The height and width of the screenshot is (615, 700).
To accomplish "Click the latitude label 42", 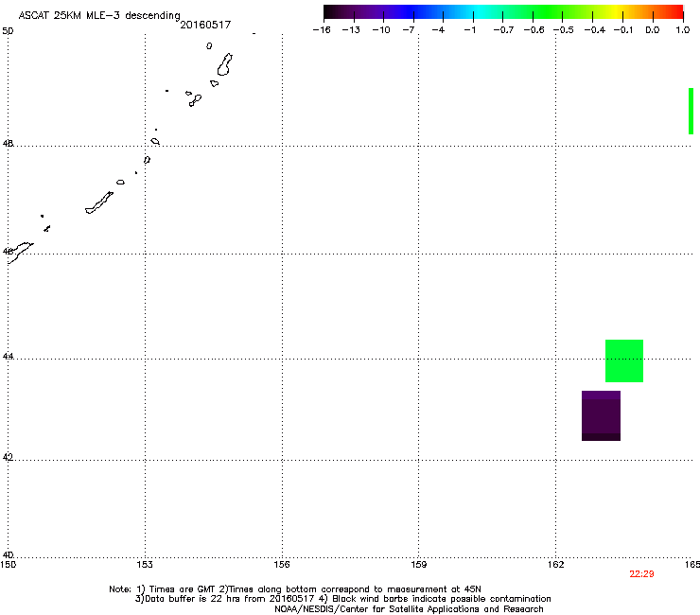I will (8, 457).
